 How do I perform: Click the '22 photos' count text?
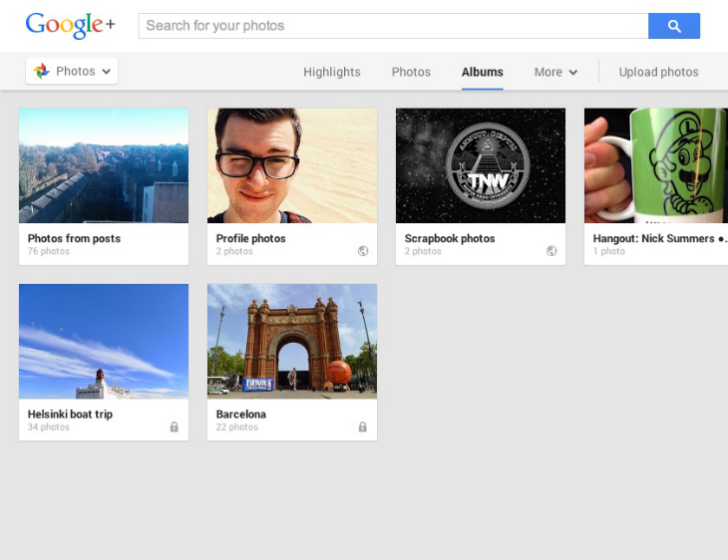click(236, 426)
